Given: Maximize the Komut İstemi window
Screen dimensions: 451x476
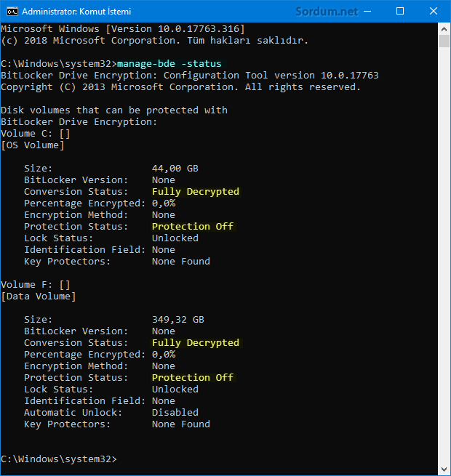Looking at the screenshot, I should tap(400, 11).
